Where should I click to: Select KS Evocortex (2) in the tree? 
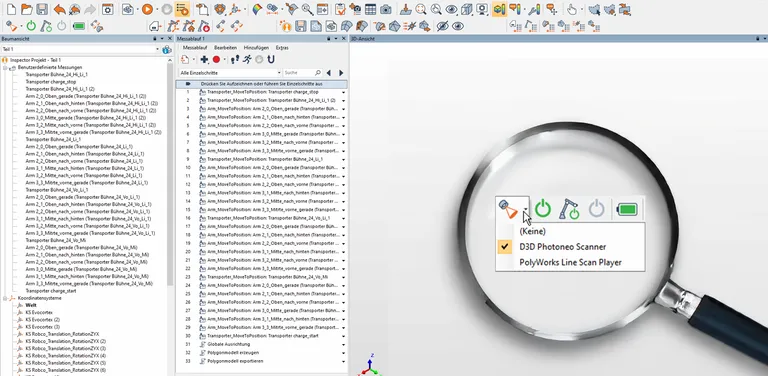tap(43, 319)
